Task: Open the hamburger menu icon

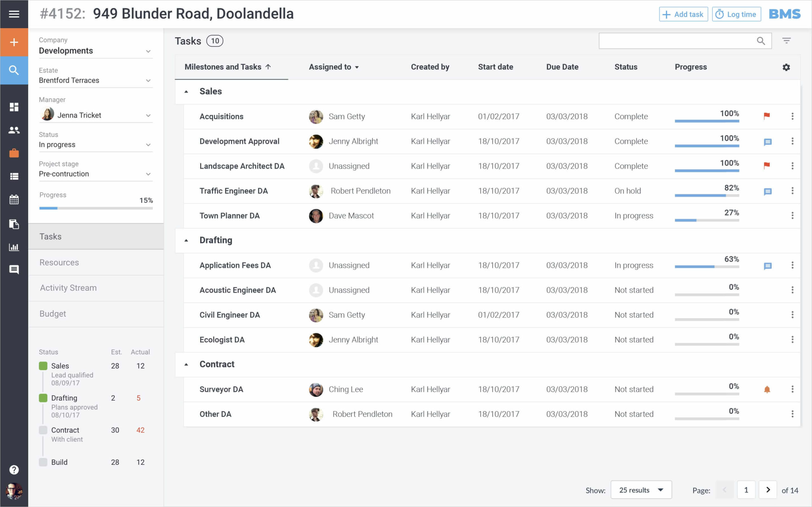Action: click(x=14, y=14)
